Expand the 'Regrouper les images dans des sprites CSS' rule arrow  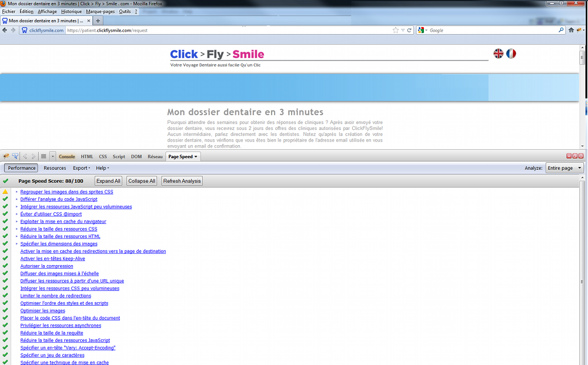(x=16, y=192)
